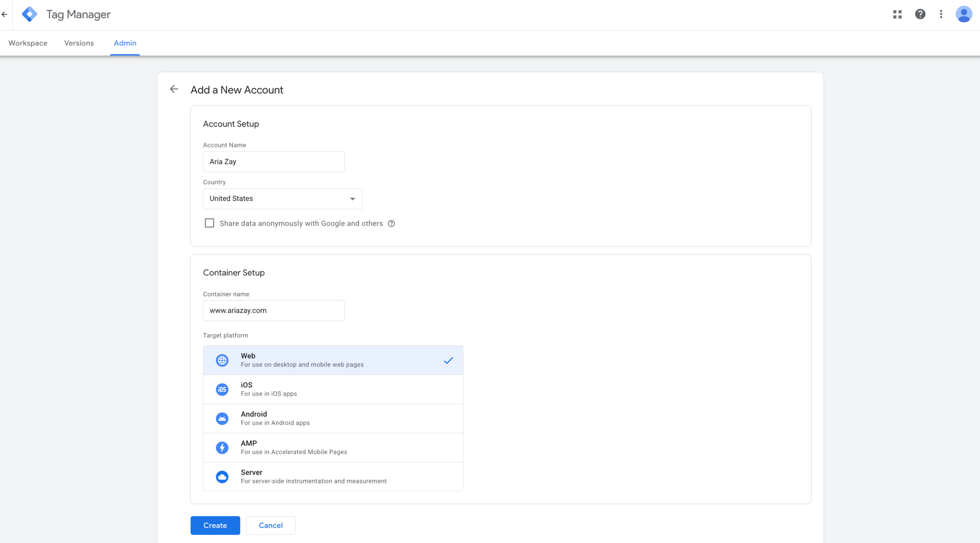Screen dimensions: 980x543
Task: Click the iOS platform icon
Action: tap(222, 389)
